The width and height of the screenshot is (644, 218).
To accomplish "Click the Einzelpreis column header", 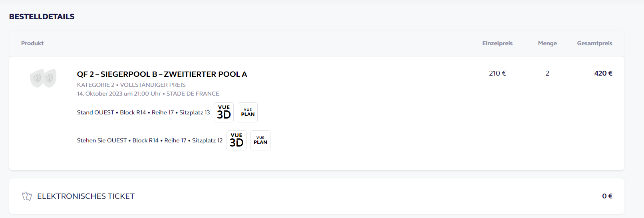I will 497,43.
